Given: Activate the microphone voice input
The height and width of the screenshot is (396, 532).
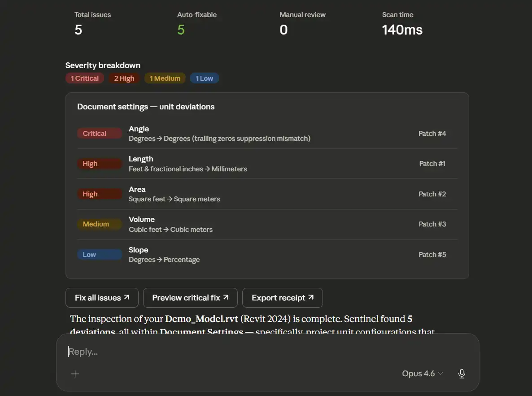Looking at the screenshot, I should [x=462, y=374].
